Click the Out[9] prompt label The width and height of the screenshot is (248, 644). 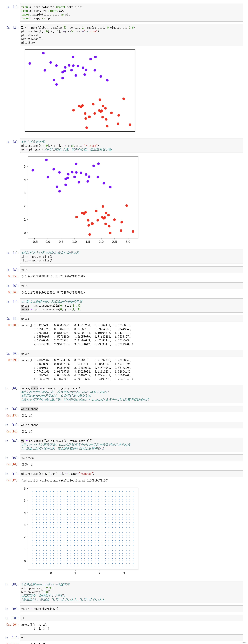(x=13, y=360)
